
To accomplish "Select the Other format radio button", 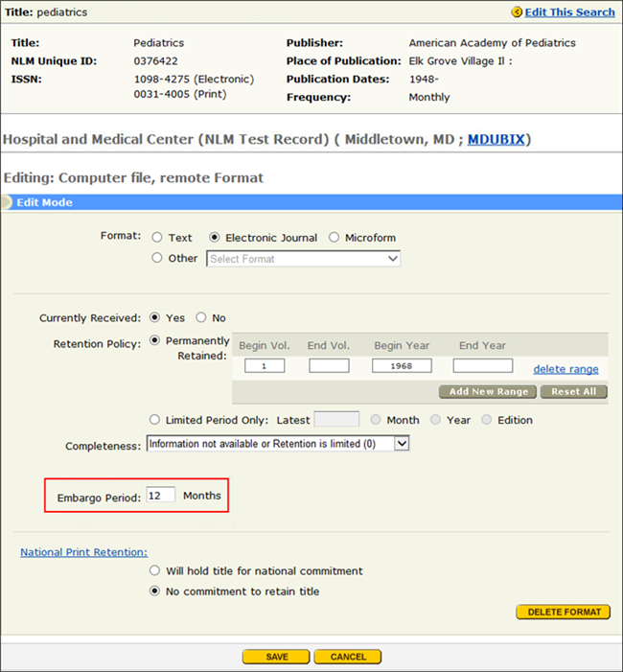I will tap(157, 258).
